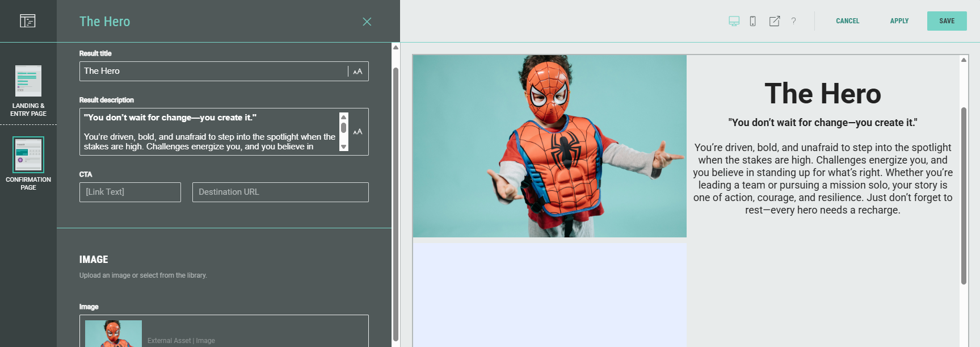Open the page structure panel icon
The height and width of the screenshot is (347, 980).
28,21
